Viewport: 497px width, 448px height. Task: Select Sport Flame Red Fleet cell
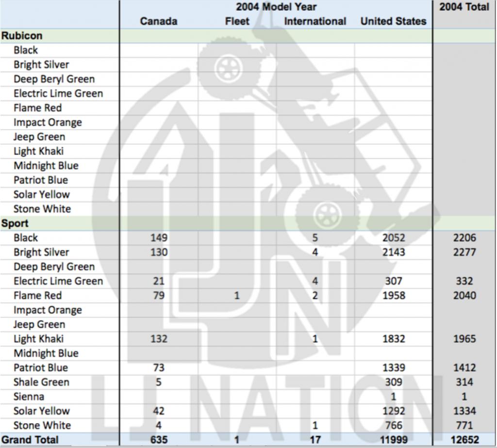tap(237, 296)
